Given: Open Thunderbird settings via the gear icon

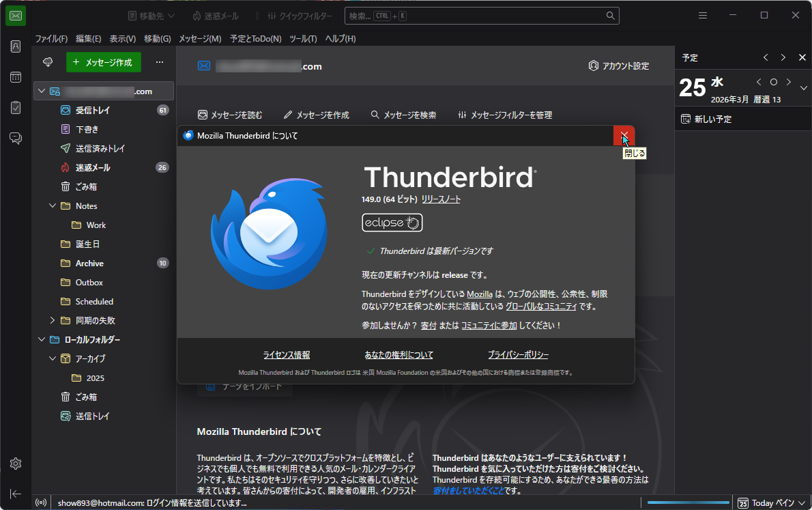Looking at the screenshot, I should point(15,464).
